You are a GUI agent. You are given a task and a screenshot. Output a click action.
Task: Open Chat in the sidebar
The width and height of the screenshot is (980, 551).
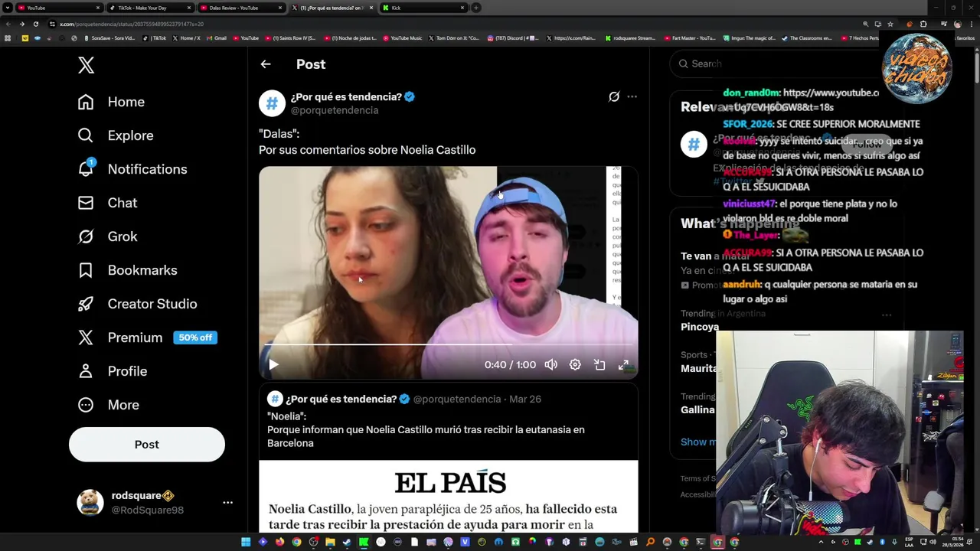pos(107,203)
